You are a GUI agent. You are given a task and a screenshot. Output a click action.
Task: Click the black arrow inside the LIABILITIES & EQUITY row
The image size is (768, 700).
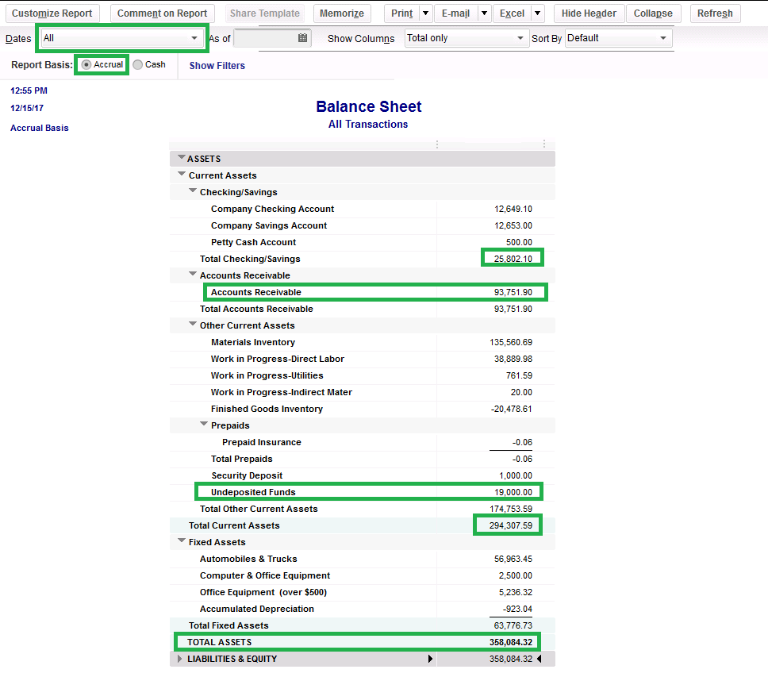[x=430, y=658]
